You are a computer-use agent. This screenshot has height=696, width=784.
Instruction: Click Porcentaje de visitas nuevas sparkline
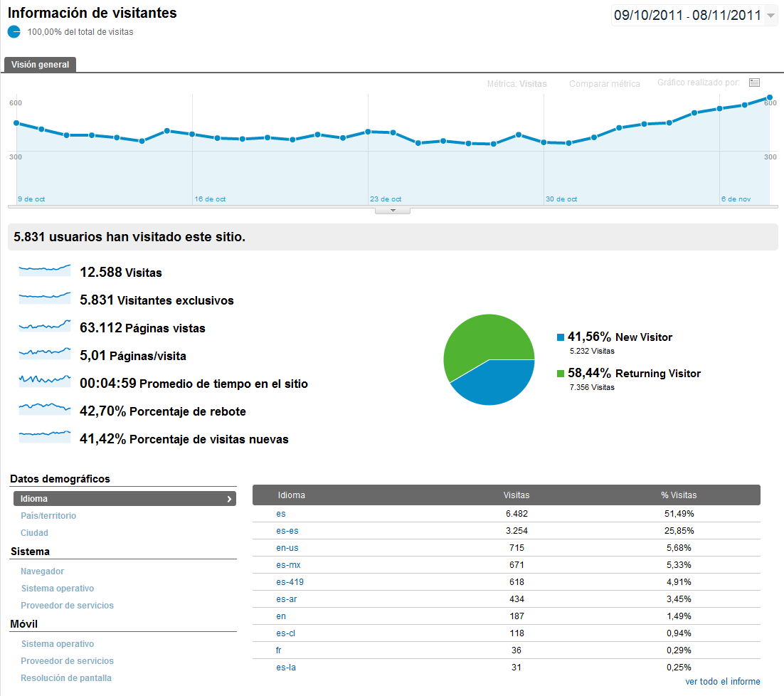pos(45,436)
